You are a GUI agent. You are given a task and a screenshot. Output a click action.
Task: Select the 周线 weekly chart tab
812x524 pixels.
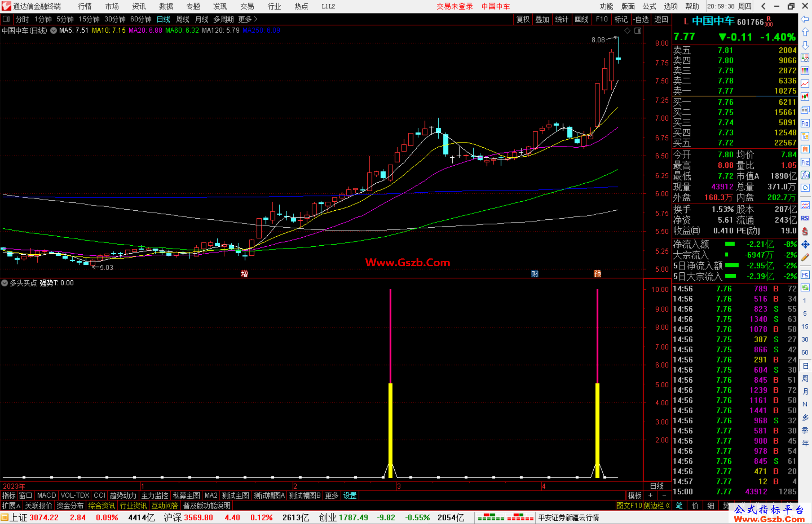point(183,19)
